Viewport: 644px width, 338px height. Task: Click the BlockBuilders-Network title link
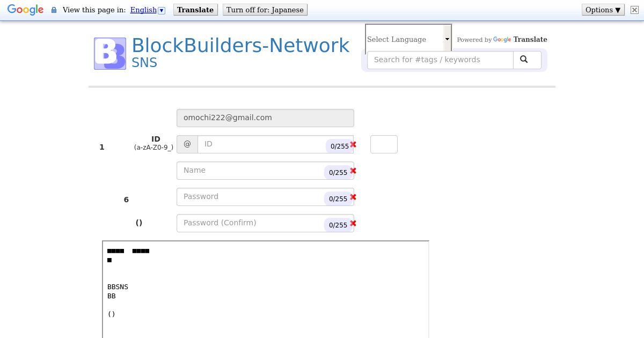(240, 46)
